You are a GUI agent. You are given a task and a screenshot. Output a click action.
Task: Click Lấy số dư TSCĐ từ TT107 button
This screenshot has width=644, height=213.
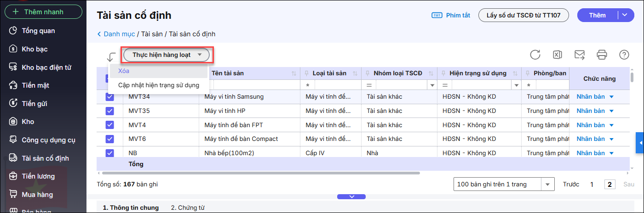coord(523,15)
